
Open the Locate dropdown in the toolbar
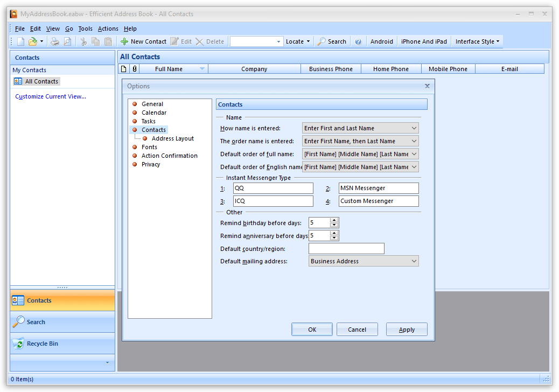point(298,41)
